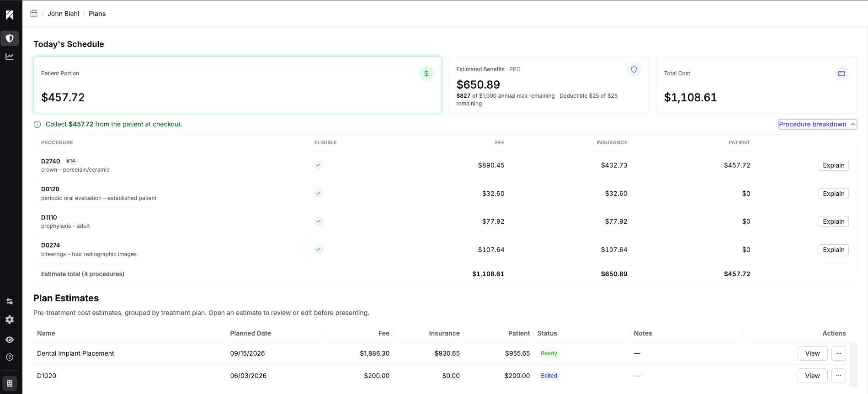Open the sliders filter sidebar icon

[x=10, y=301]
